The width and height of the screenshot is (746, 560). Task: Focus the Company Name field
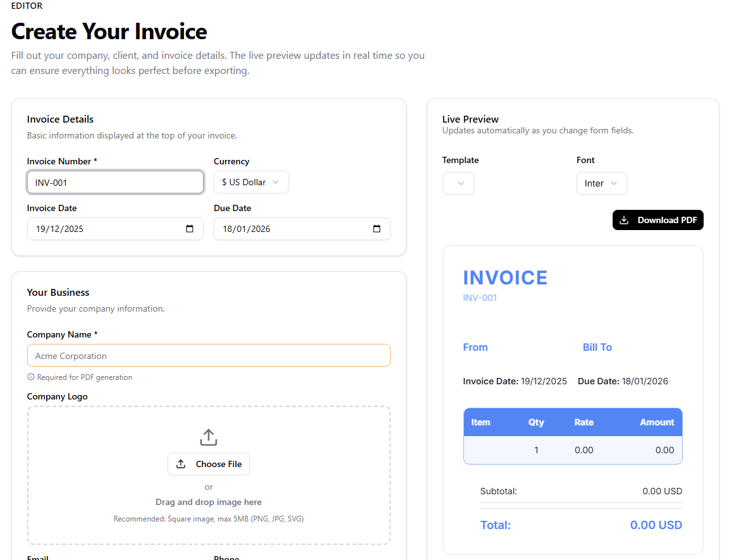pos(209,355)
